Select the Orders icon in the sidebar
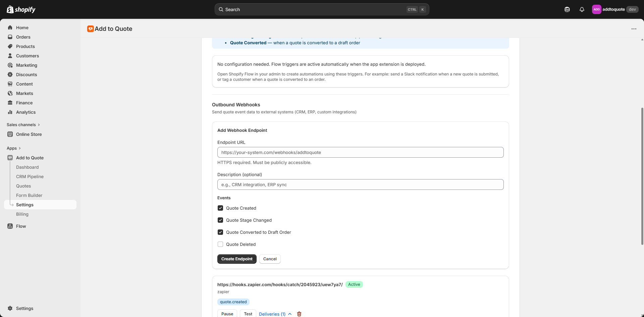This screenshot has height=317, width=644. click(x=10, y=37)
